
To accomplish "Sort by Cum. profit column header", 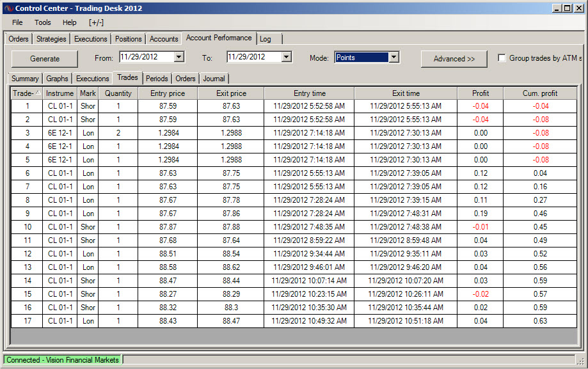I will (540, 93).
